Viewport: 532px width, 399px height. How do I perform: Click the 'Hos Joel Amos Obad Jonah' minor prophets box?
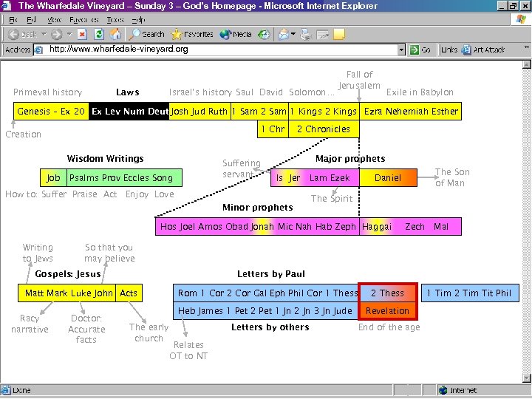click(257, 226)
